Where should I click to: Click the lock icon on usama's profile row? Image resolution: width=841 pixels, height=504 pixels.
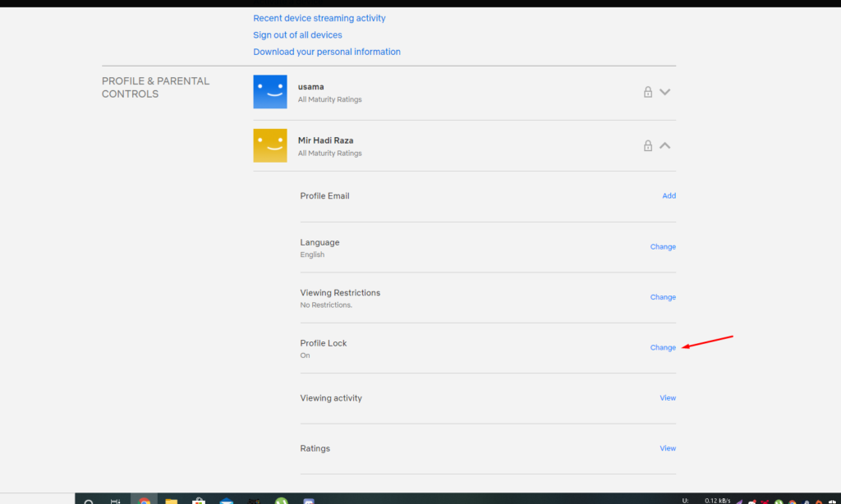647,92
